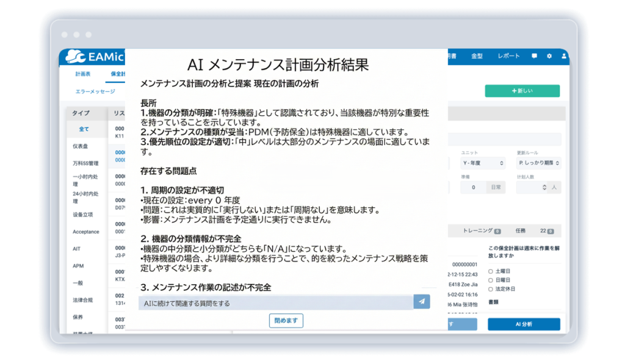Focus the AI follow-up question input field
Image resolution: width=625 pixels, height=364 pixels.
click(x=276, y=302)
